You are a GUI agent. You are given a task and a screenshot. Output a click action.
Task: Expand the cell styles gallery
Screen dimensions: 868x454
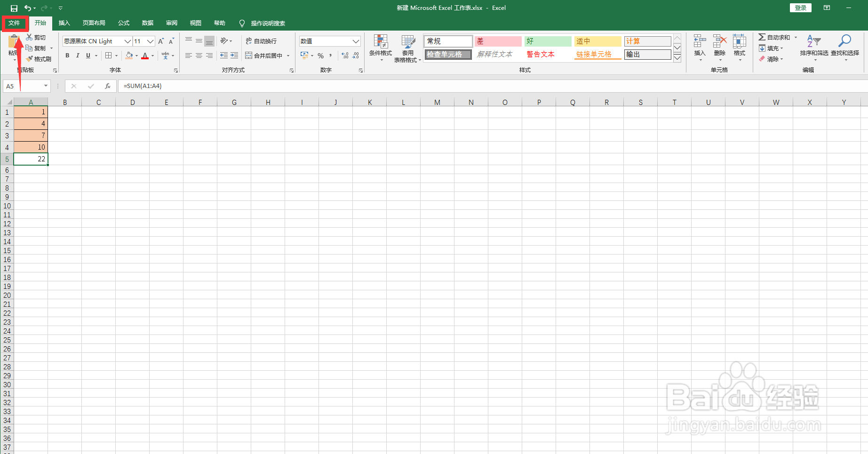[677, 58]
